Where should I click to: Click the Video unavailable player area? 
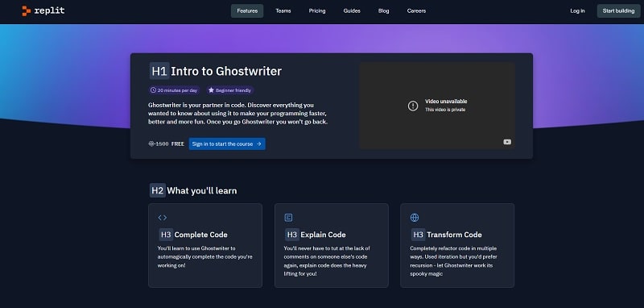point(437,106)
